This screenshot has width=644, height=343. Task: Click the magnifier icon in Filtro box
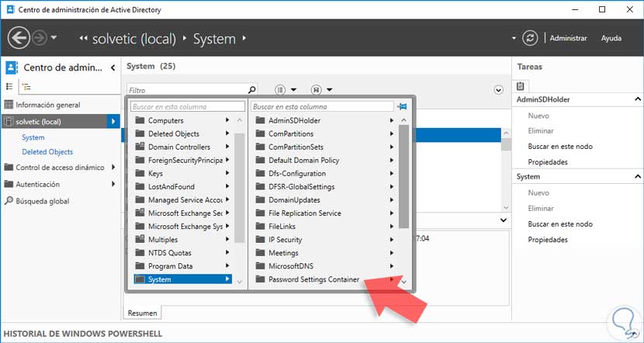(252, 89)
